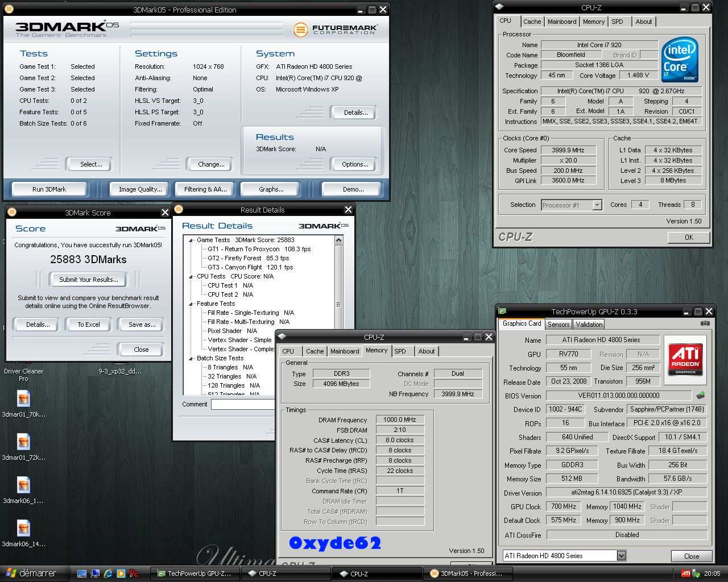The width and height of the screenshot is (728, 582).
Task: Click the Intel Core i7 logo in CPU-Z
Action: click(680, 60)
